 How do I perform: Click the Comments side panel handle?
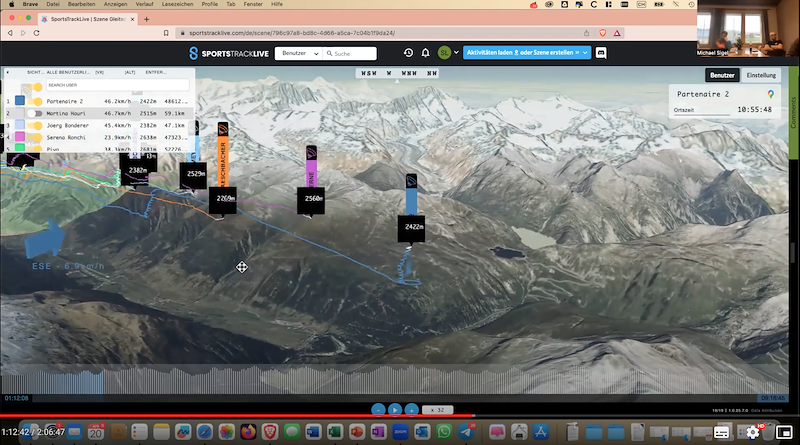(x=793, y=112)
